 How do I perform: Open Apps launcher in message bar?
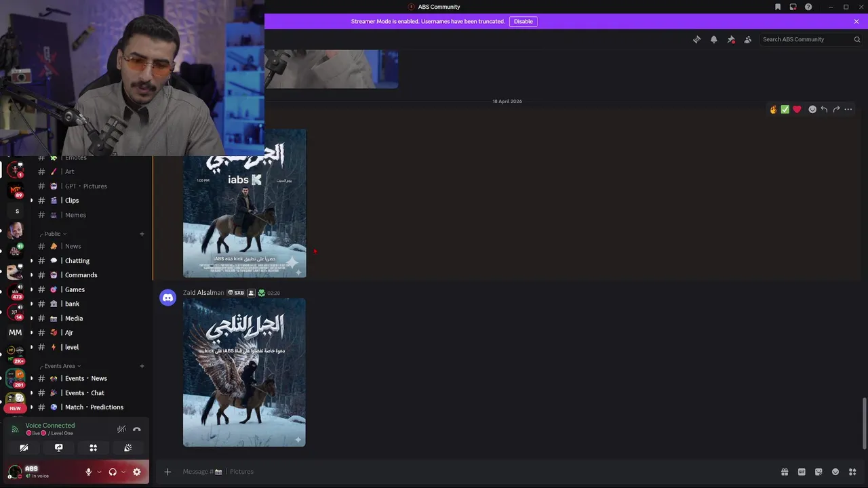(852, 472)
